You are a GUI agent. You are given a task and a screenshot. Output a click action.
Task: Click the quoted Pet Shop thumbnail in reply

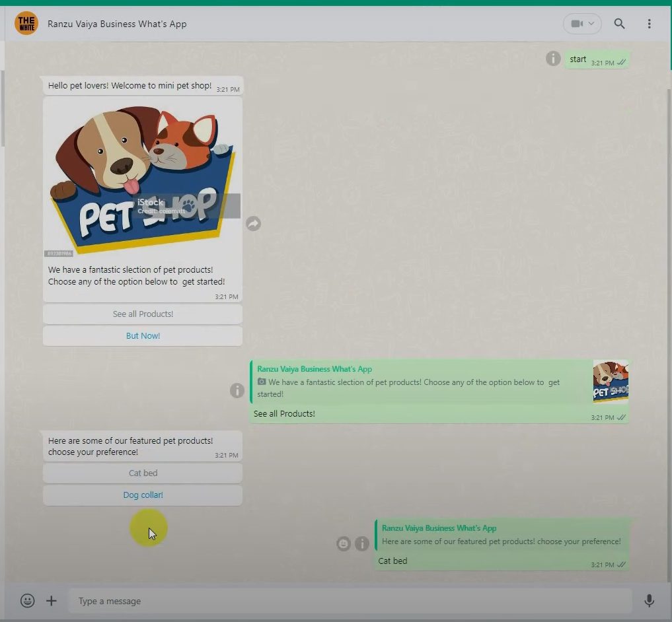pyautogui.click(x=610, y=382)
